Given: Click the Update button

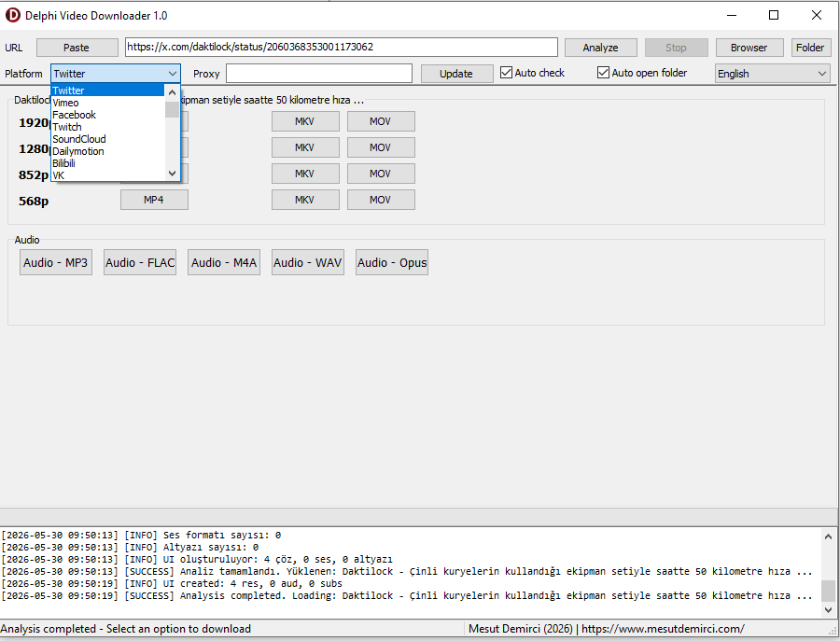Looking at the screenshot, I should point(456,74).
